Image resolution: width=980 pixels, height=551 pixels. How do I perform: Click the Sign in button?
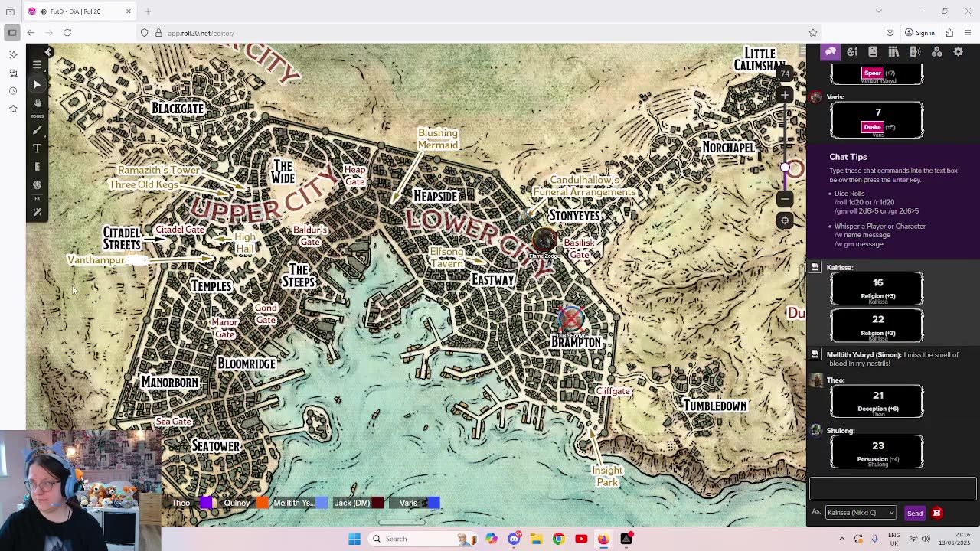[920, 33]
